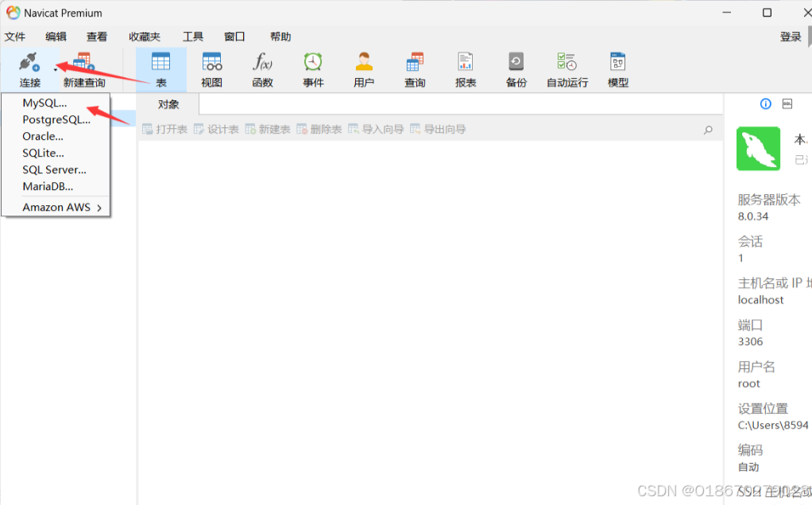Screen dimensions: 812x505
Task: Open the 自动运行 automation icon
Action: 567,62
